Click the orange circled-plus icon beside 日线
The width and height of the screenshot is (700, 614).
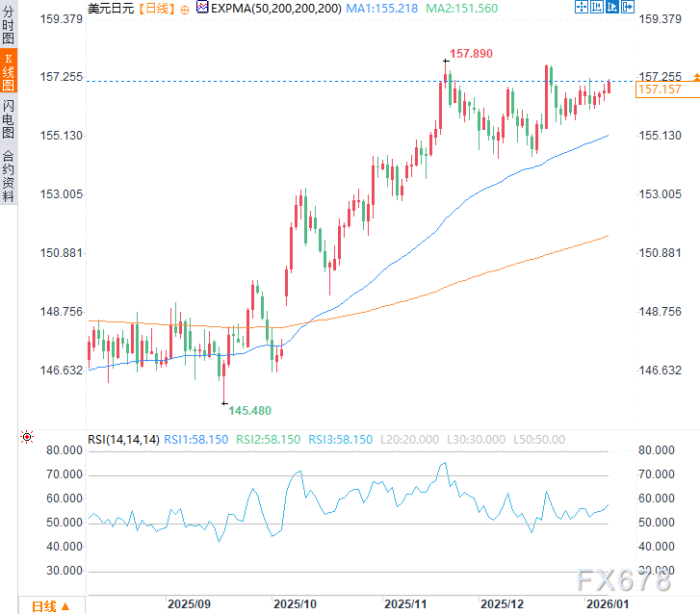click(184, 10)
